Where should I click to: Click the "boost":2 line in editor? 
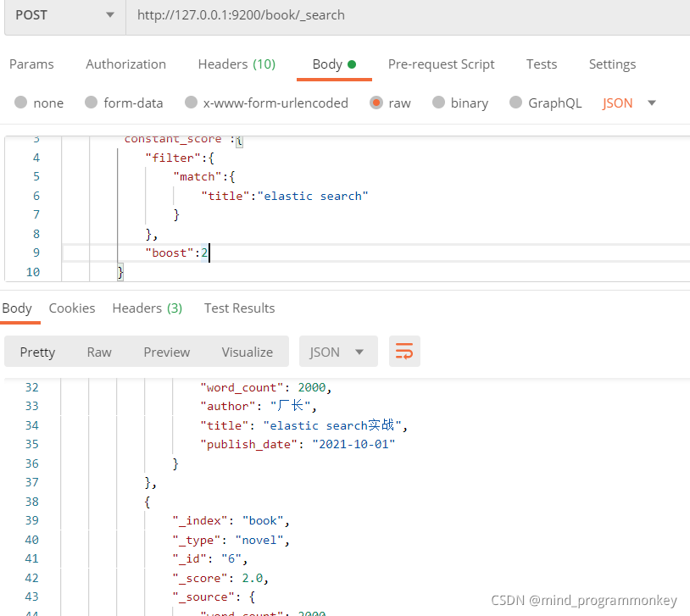click(176, 253)
